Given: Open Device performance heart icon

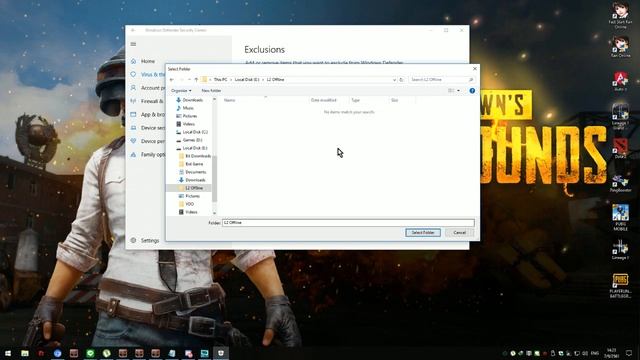Looking at the screenshot, I should pyautogui.click(x=133, y=141).
